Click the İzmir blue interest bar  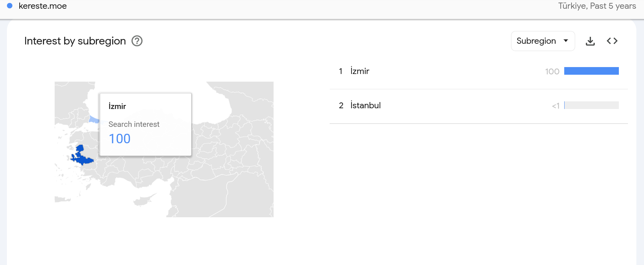coord(591,71)
